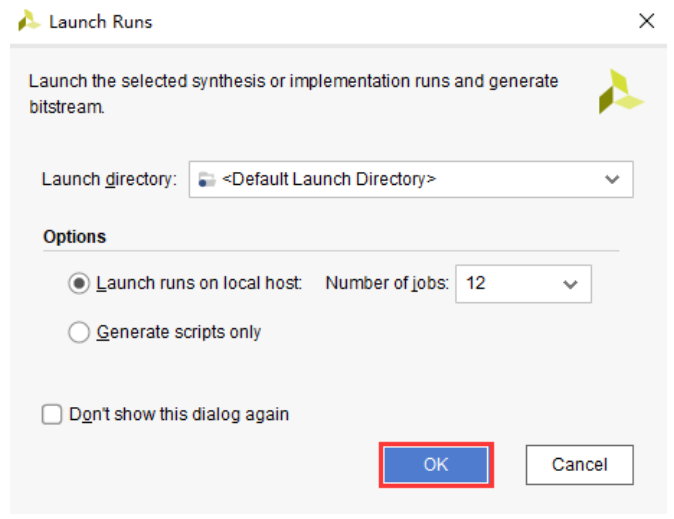Expand the Launch directory dropdown arrow
This screenshot has width=674, height=519.
612,180
